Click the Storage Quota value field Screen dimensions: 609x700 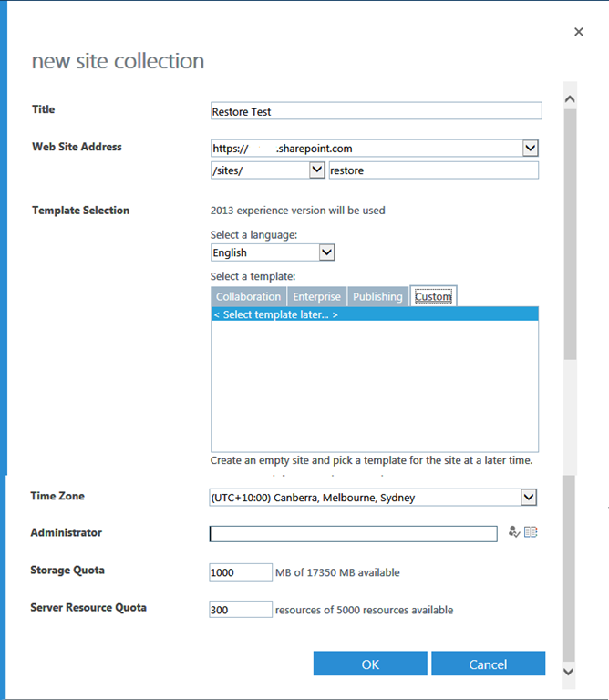click(241, 572)
